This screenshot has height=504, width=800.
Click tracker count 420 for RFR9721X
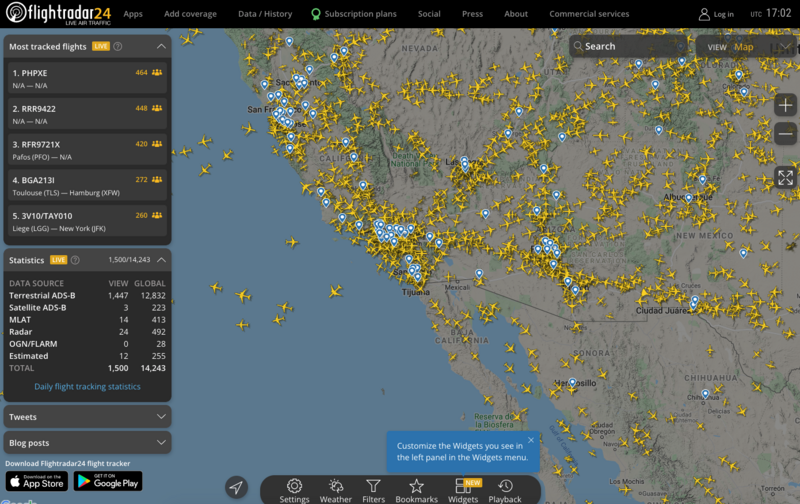click(148, 144)
